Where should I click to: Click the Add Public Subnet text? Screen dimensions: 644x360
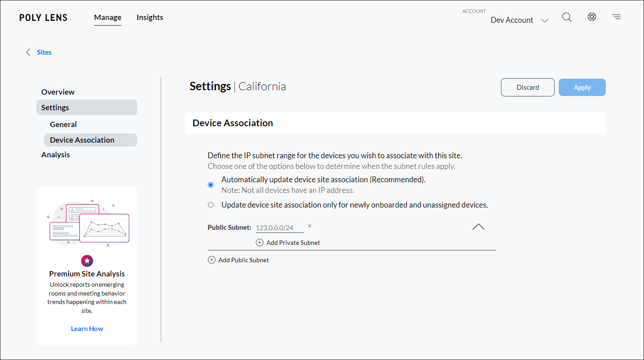coord(243,260)
